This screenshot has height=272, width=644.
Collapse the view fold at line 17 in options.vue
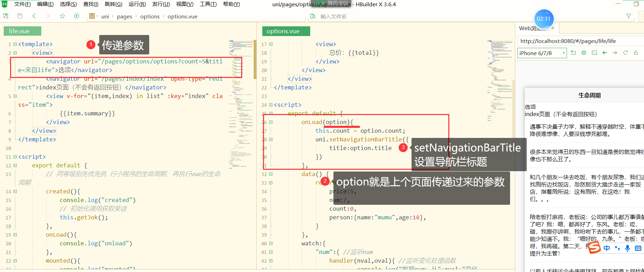(271, 44)
